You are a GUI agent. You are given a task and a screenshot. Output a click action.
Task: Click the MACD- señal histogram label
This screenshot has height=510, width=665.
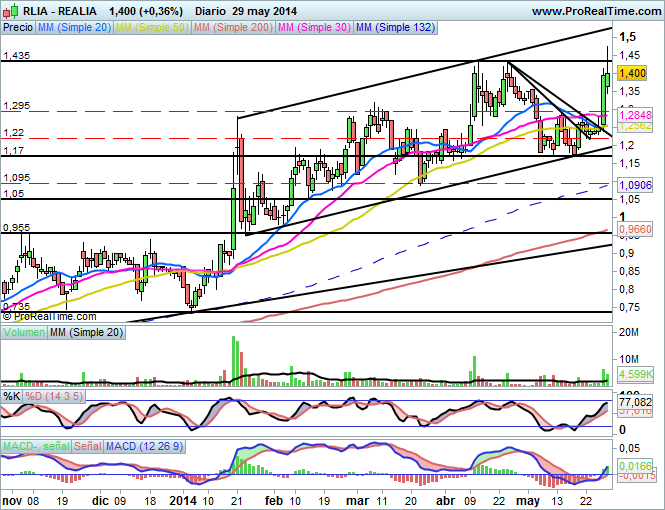(35, 444)
